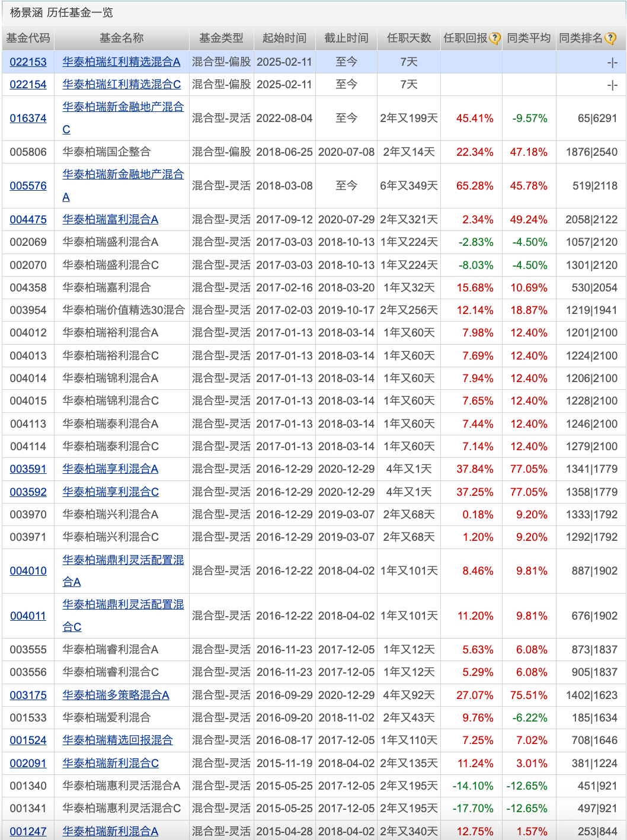Screen dimensions: 627x840
Task: Click the -17.70% return value
Action: click(473, 808)
